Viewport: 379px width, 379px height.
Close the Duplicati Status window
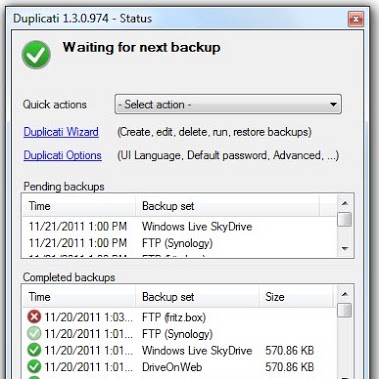tap(356, 19)
